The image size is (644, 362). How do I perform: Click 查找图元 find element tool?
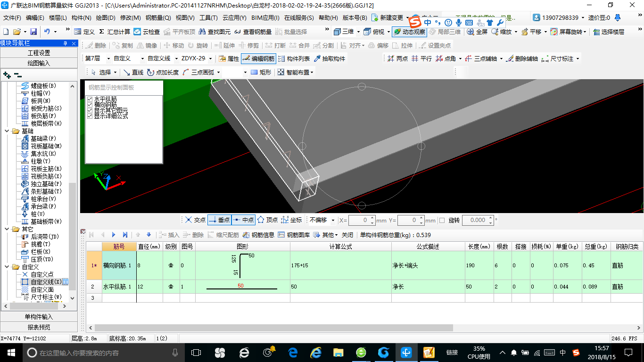point(215,32)
